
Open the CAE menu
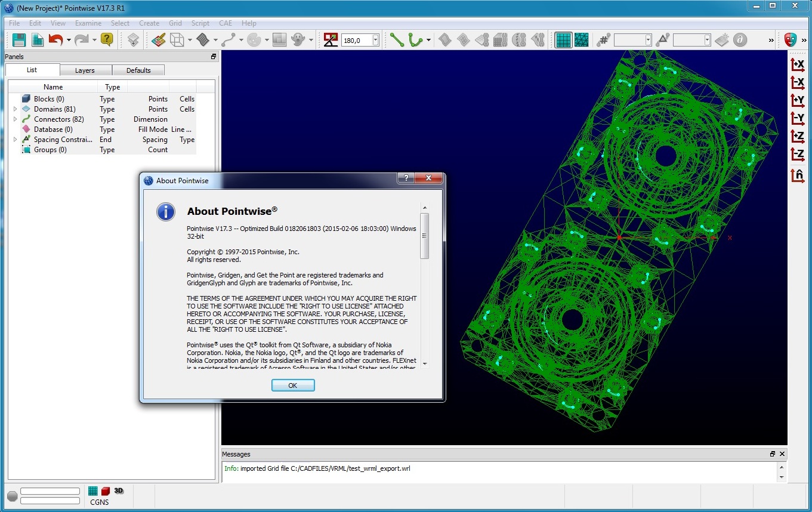[x=226, y=23]
